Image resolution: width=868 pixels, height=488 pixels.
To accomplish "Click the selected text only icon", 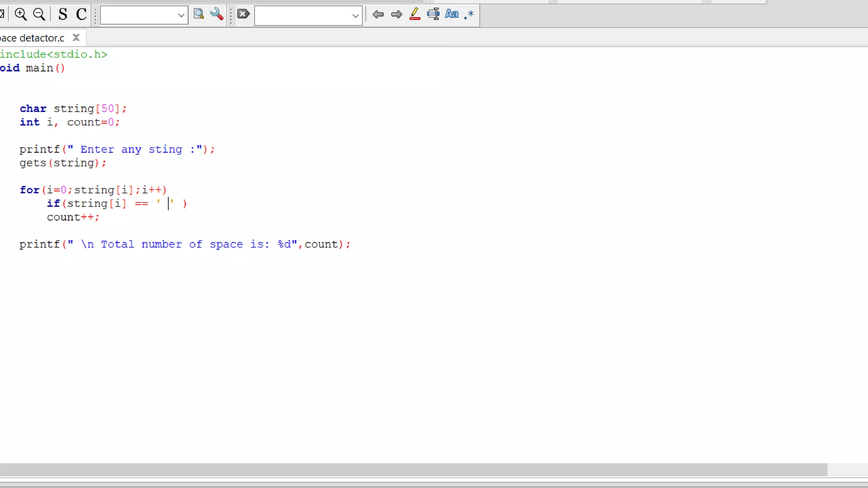I will (x=433, y=14).
